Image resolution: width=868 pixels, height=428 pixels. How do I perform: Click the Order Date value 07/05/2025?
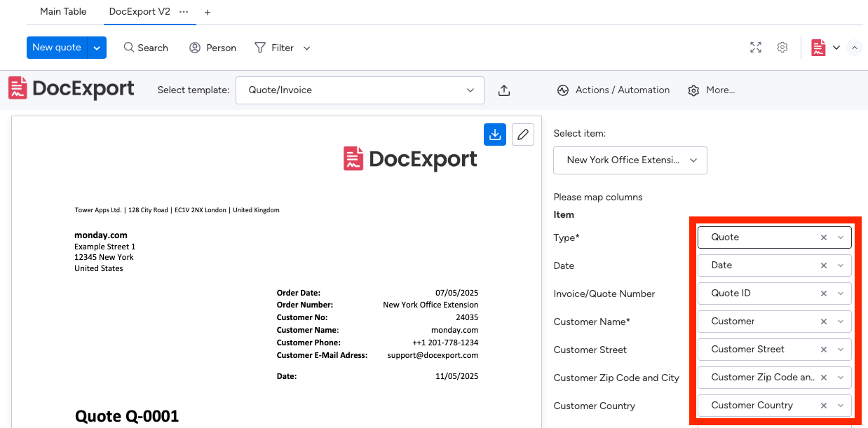pyautogui.click(x=456, y=292)
